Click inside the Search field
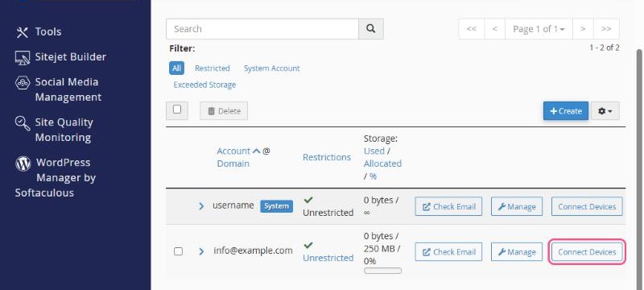 tap(262, 29)
